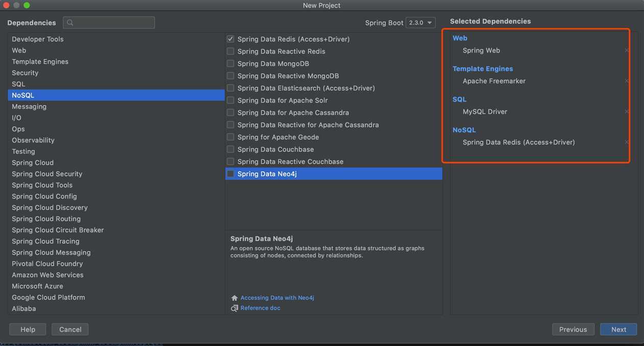Remove Apache Freemarker from selected dependencies
644x346 pixels.
click(627, 81)
